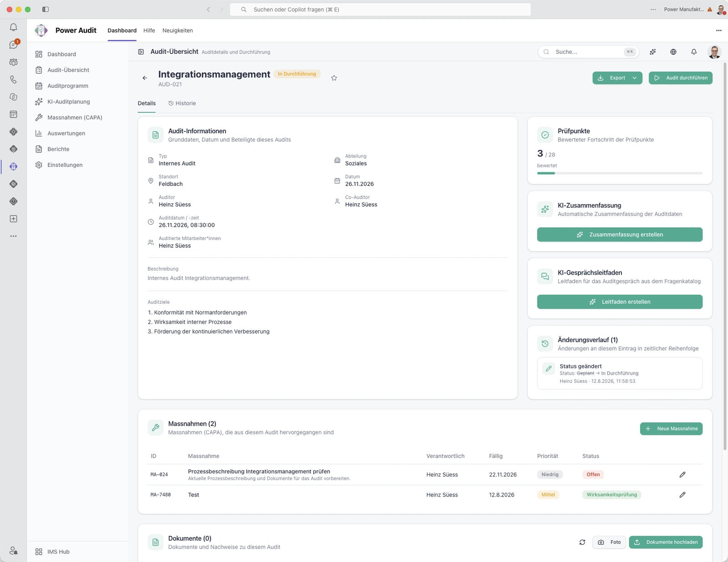
Task: Click the Audit durchführen button
Action: pos(680,78)
